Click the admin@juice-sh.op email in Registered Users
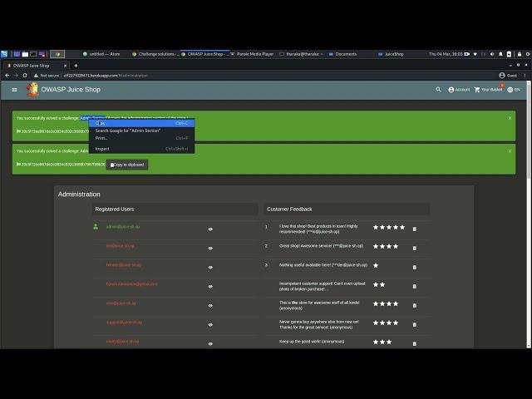 (x=123, y=227)
